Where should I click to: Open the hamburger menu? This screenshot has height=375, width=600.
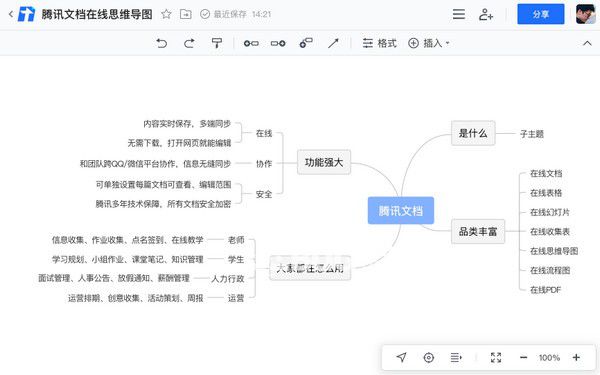[459, 15]
